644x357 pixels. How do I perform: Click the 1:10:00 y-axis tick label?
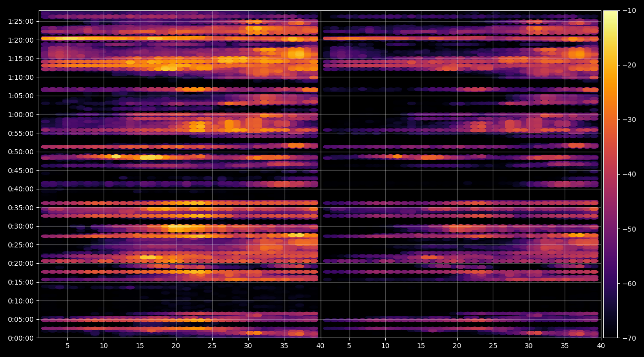21,77
